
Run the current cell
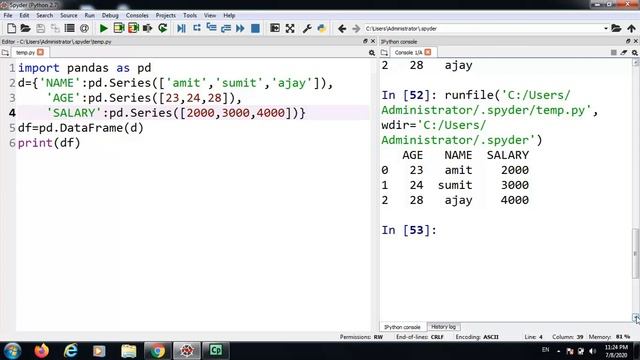coord(119,28)
